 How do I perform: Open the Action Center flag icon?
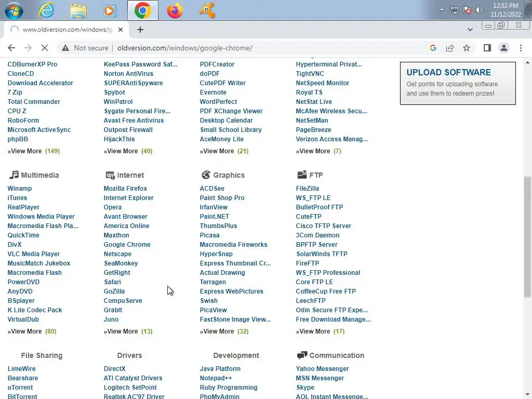point(467,10)
